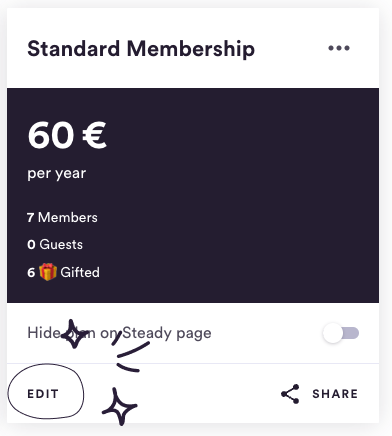392x436 pixels.
Task: Click the sparkle doodle beside the EDIT button
Action: (120, 407)
